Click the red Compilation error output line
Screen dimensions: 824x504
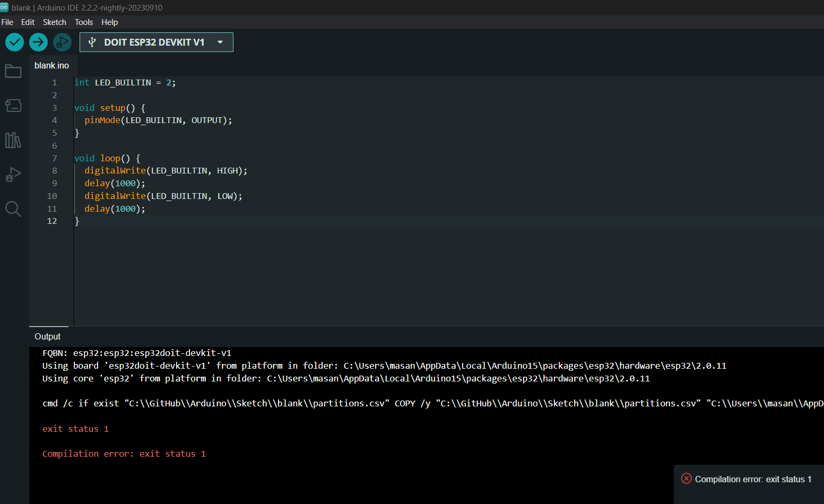[124, 454]
